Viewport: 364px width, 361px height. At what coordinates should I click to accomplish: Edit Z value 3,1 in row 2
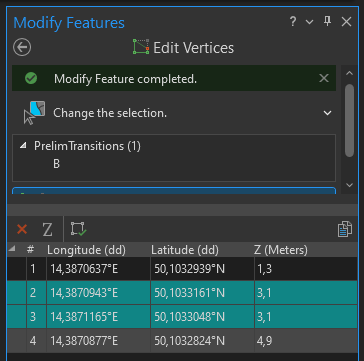(306, 293)
